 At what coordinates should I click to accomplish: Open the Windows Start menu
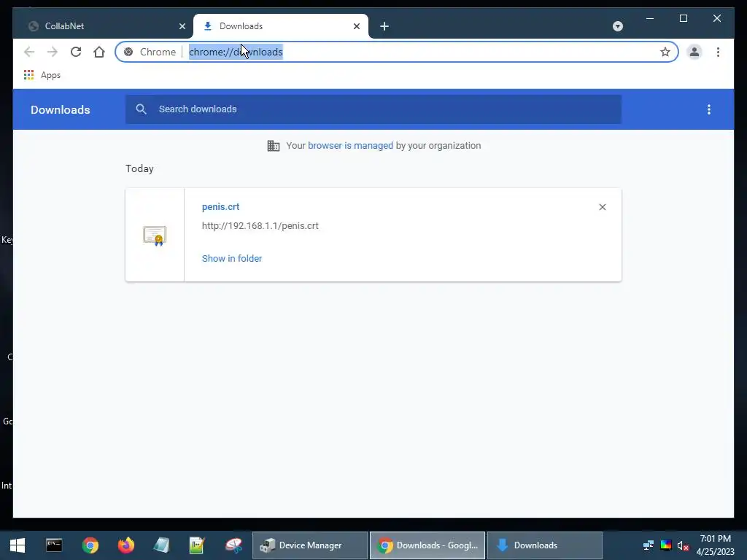coord(18,545)
